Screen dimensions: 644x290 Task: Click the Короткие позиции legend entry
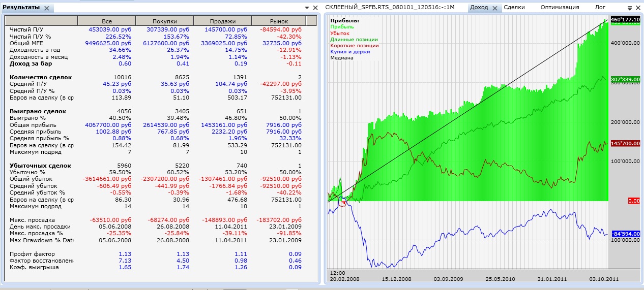(x=355, y=45)
